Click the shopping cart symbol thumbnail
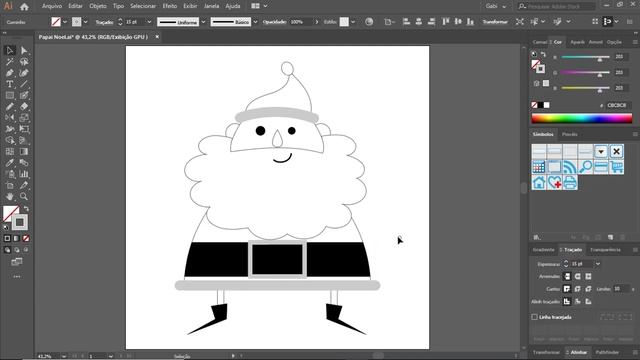 click(x=616, y=167)
